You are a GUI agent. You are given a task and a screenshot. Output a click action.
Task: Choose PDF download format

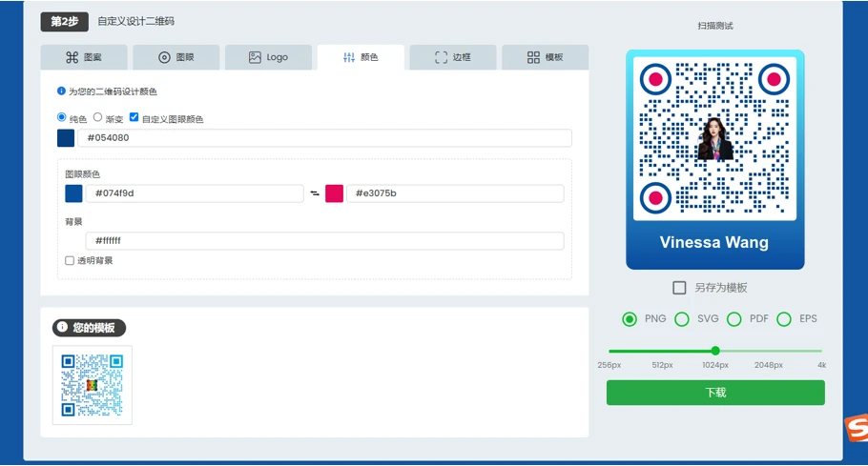[734, 319]
